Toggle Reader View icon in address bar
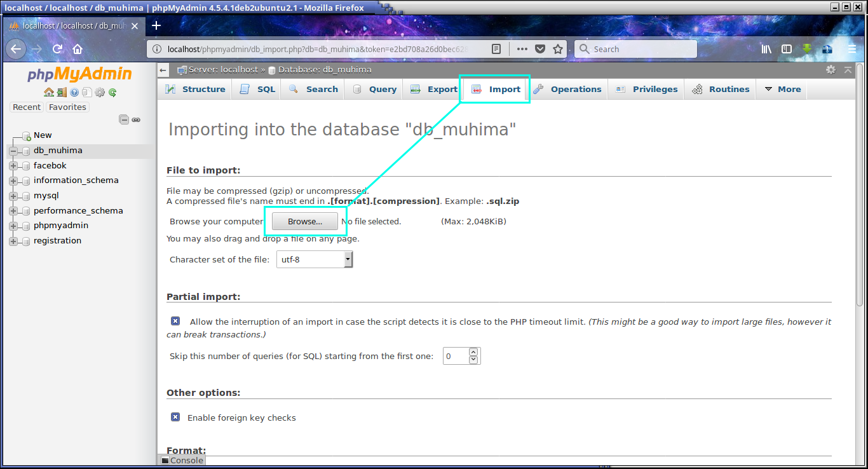 point(496,49)
